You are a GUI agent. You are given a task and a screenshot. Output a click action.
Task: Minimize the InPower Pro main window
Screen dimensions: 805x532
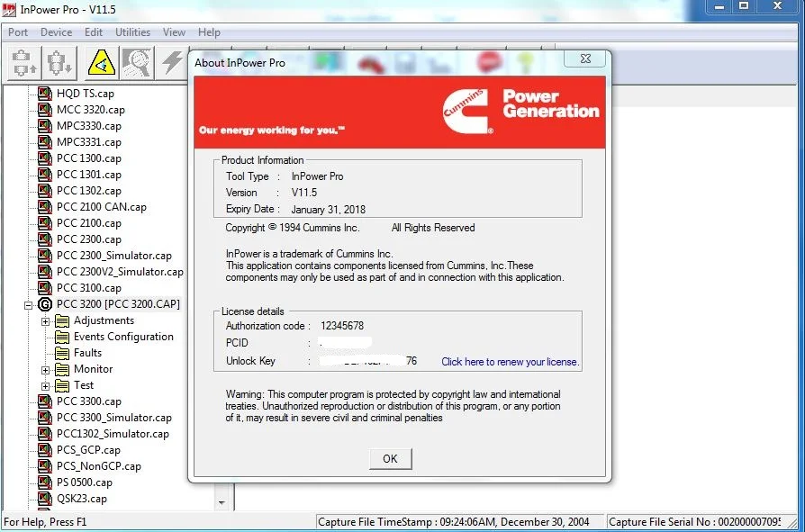(x=719, y=7)
